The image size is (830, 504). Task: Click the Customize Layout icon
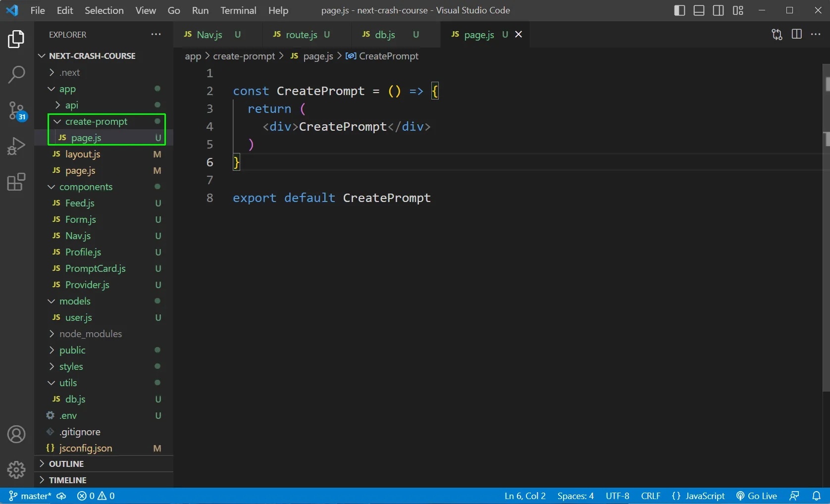click(738, 10)
